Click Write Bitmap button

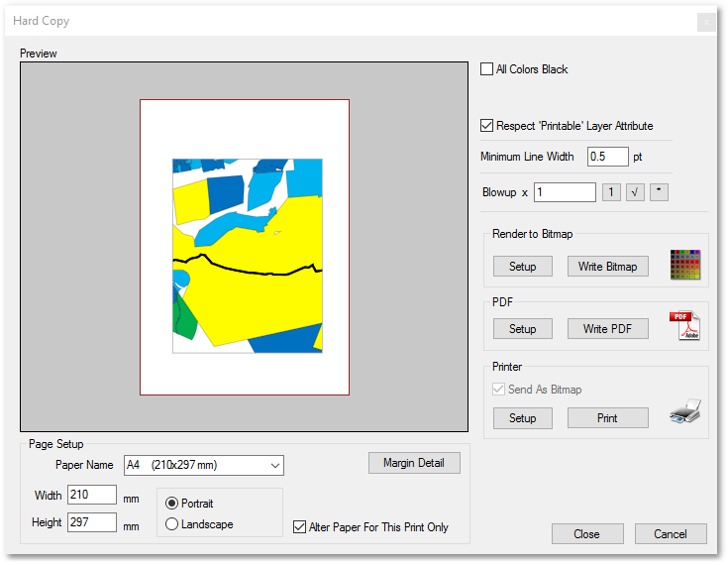pos(608,267)
